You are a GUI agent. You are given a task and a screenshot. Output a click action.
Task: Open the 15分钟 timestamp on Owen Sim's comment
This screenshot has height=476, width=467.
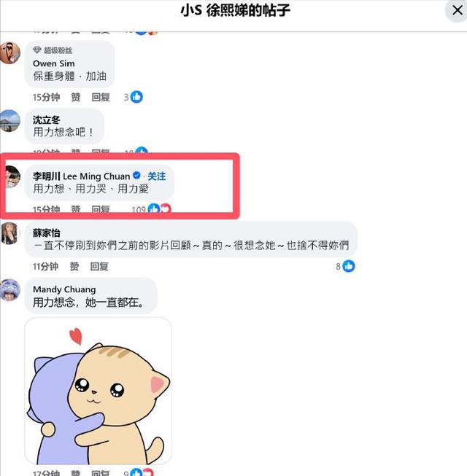click(x=46, y=97)
